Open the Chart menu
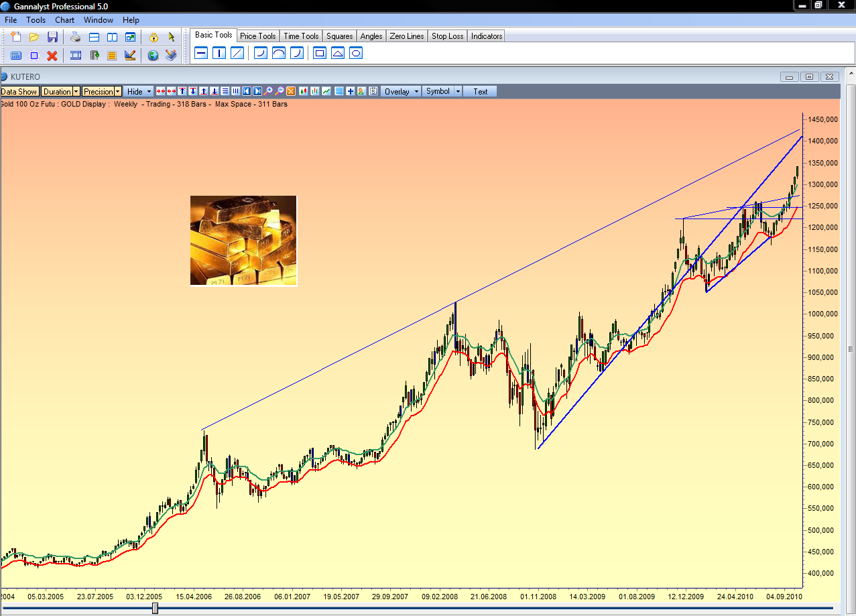The width and height of the screenshot is (856, 616). point(64,20)
